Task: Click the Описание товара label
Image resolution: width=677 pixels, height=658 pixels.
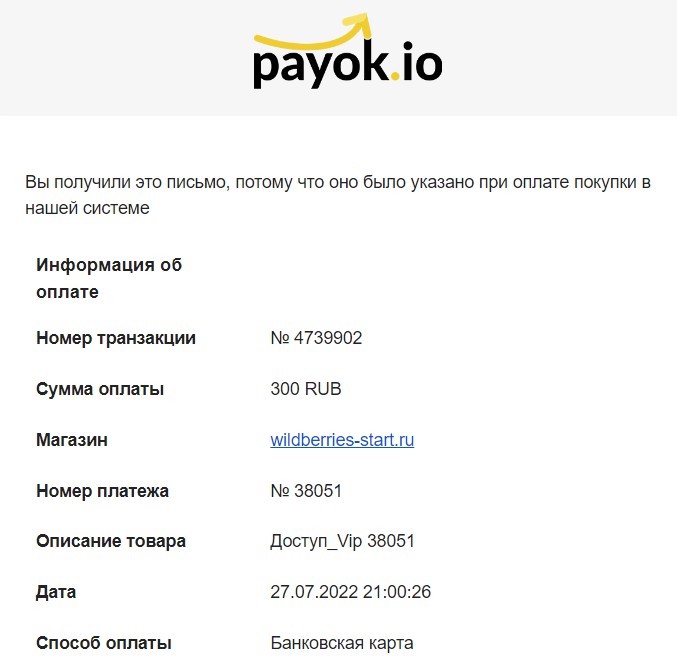Action: tap(111, 541)
